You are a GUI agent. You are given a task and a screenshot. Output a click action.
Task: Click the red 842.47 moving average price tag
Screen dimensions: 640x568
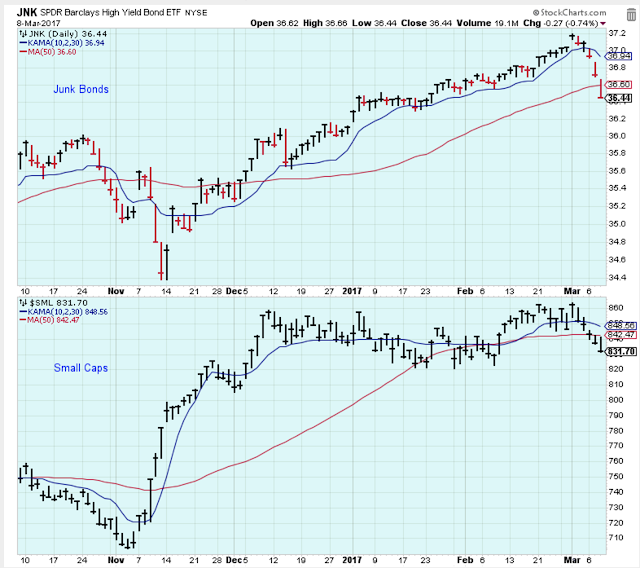click(x=620, y=335)
